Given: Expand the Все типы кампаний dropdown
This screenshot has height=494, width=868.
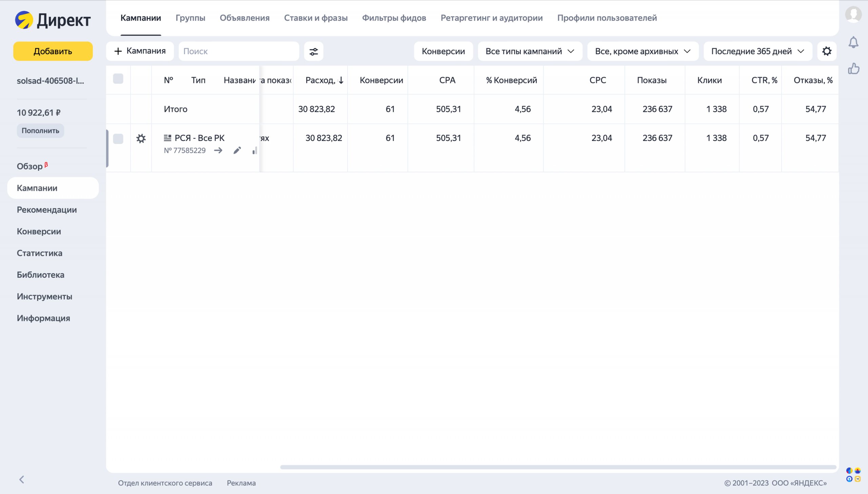Looking at the screenshot, I should point(530,51).
